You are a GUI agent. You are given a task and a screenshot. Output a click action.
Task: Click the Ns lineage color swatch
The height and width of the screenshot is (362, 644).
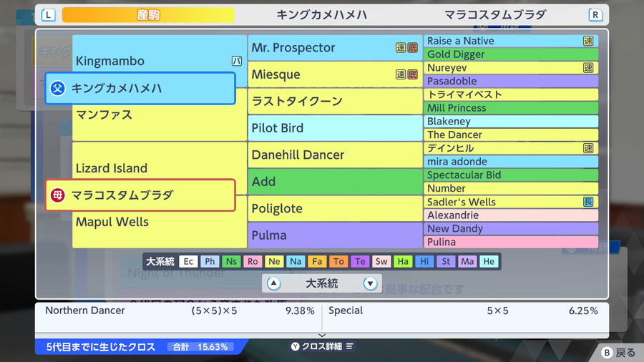click(231, 261)
